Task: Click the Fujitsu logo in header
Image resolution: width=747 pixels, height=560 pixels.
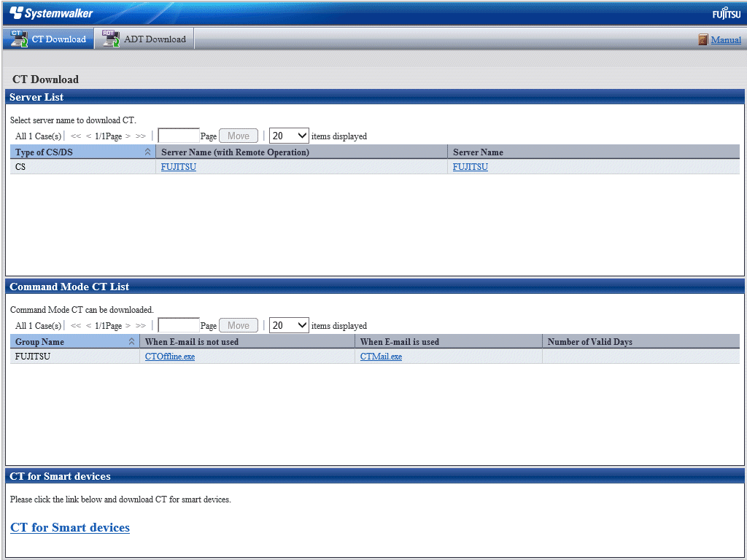Action: point(727,13)
